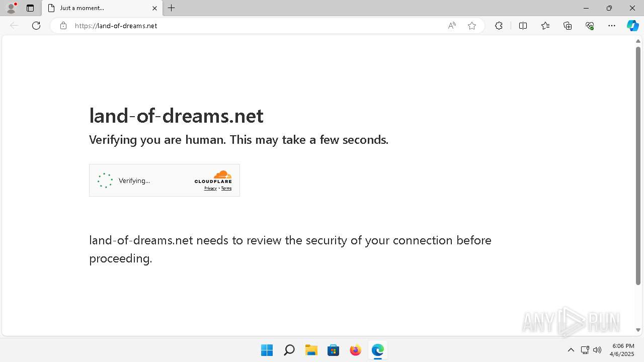Open File Explorer from taskbar
This screenshot has height=362, width=644.
tap(311, 350)
